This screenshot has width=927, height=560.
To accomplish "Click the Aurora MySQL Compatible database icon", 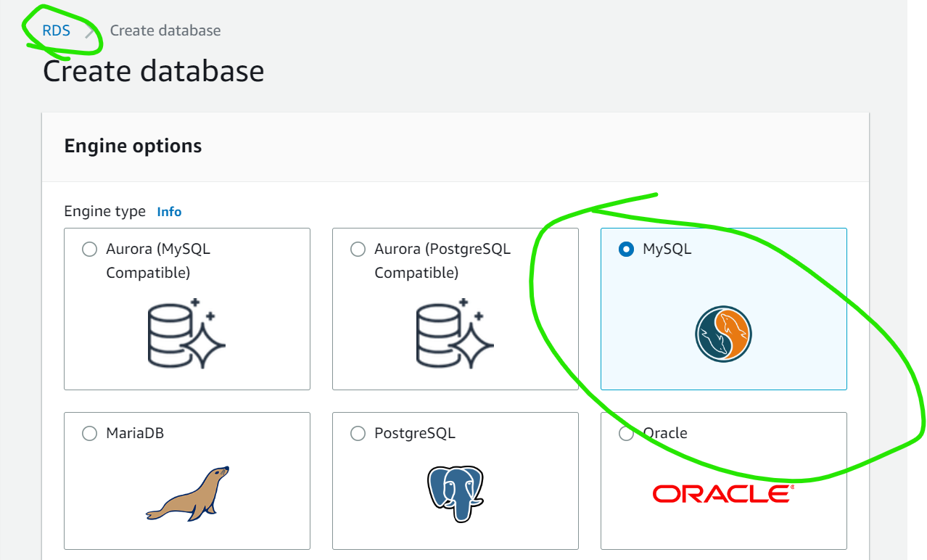I will point(187,332).
